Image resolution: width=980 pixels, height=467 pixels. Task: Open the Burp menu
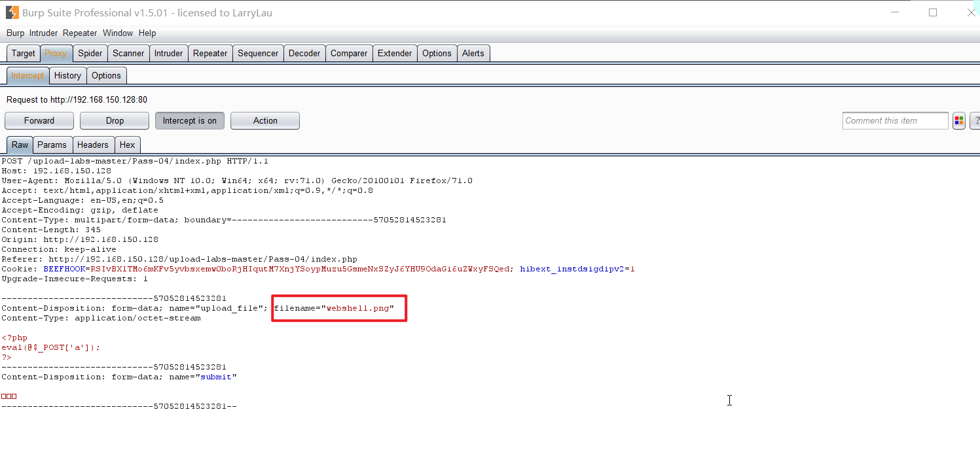[15, 33]
